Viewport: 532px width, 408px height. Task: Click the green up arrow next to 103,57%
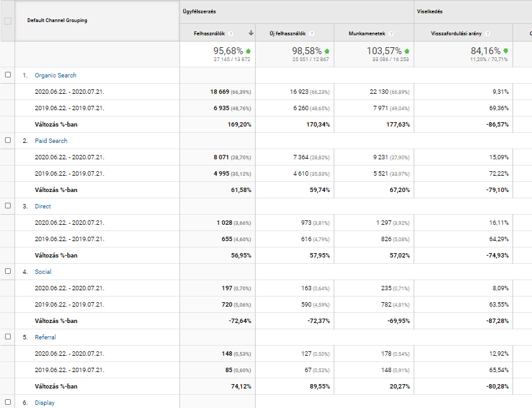point(407,51)
